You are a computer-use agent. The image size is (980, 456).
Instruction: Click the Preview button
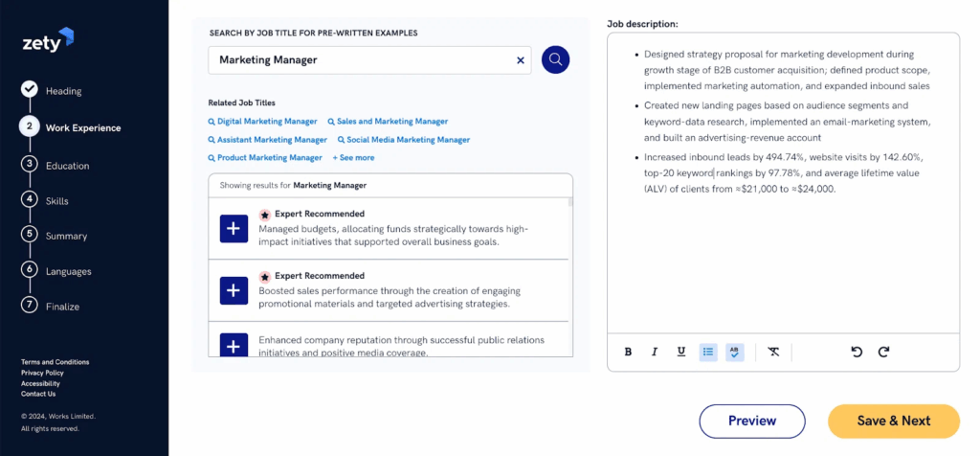point(752,421)
